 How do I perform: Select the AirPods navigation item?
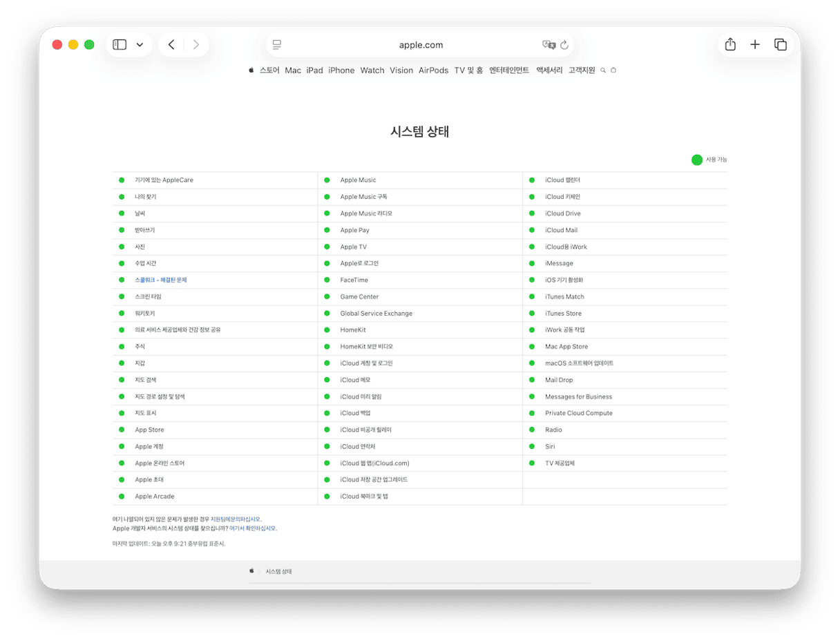[433, 70]
